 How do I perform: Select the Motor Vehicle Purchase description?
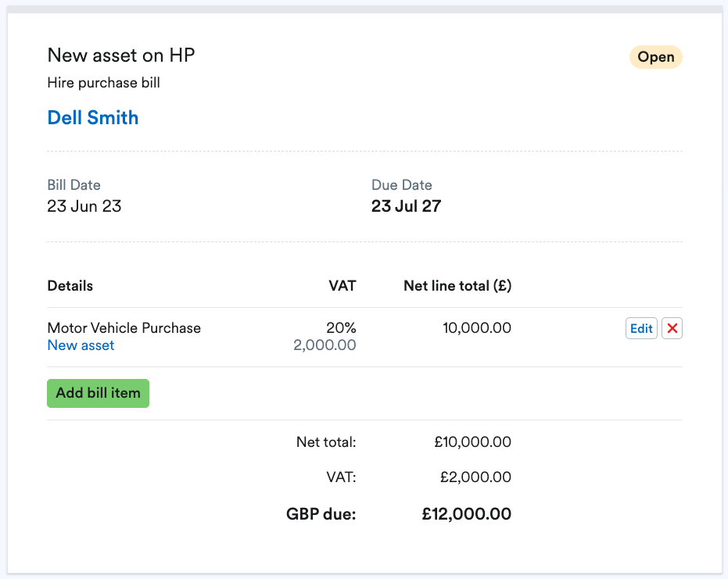click(124, 327)
